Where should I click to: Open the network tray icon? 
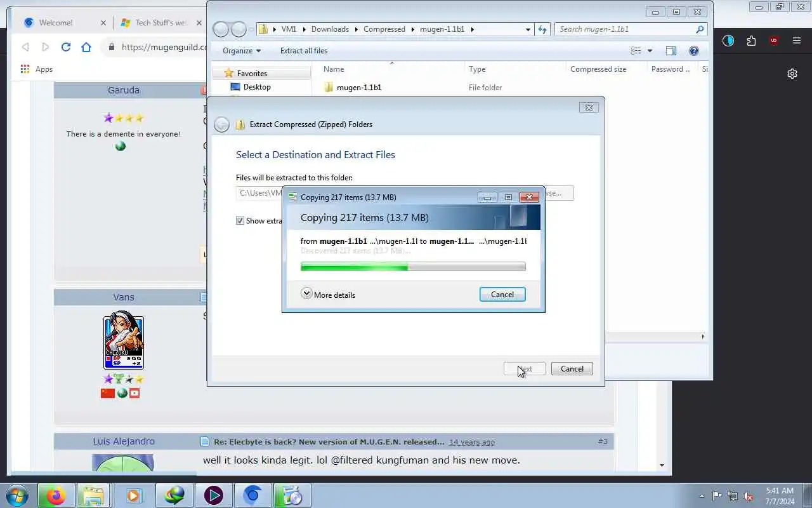coord(733,496)
